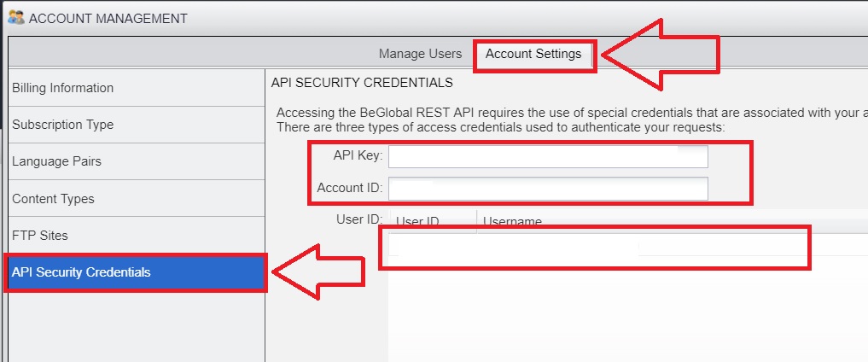
Task: Click the Username column header
Action: tap(513, 222)
